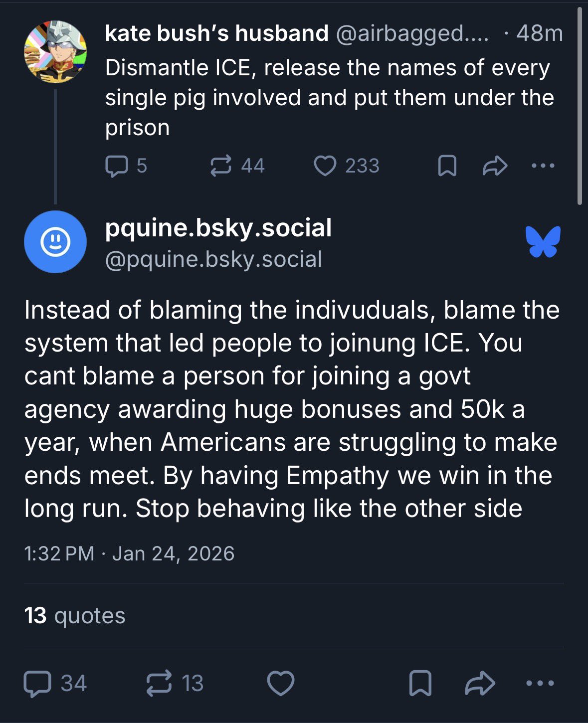Open more options menu on pquine's post

[540, 683]
